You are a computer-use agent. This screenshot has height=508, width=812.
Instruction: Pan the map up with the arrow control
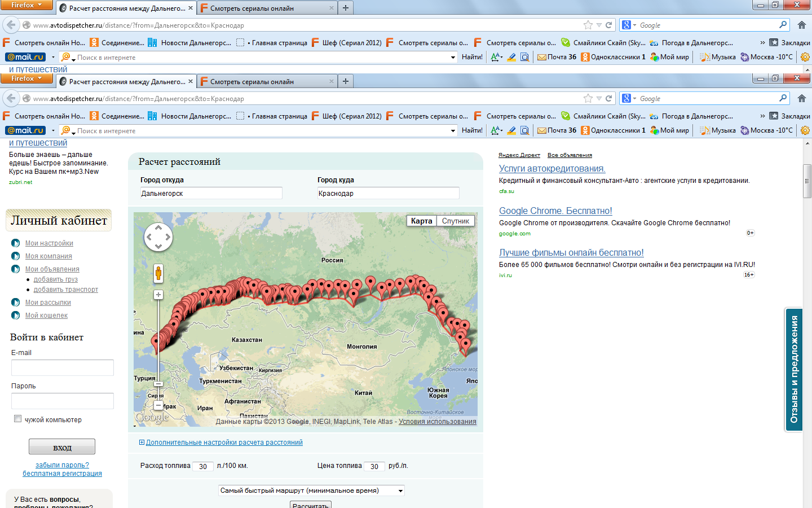pyautogui.click(x=158, y=228)
